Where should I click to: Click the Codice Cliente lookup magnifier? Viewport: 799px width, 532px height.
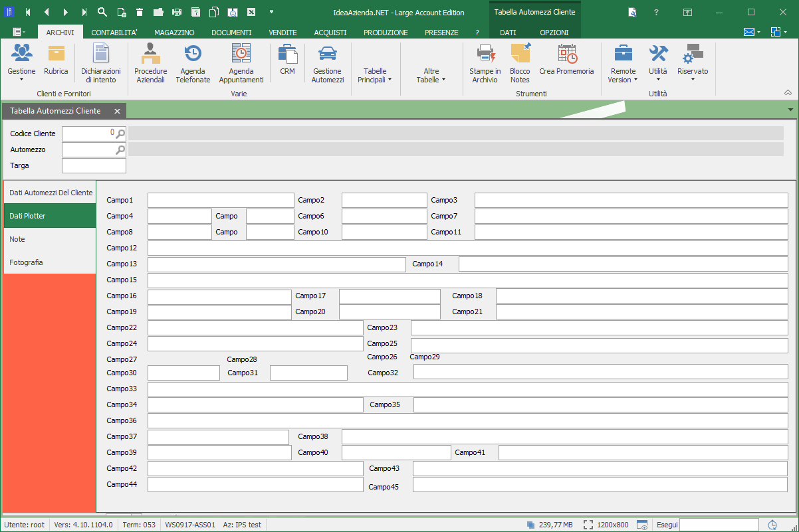[x=120, y=133]
